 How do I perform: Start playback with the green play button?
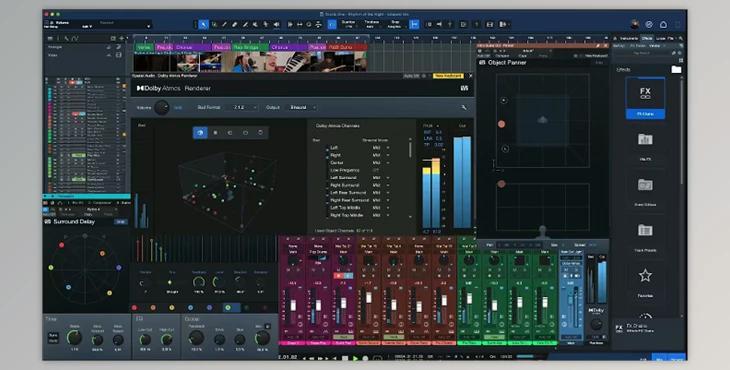point(356,358)
